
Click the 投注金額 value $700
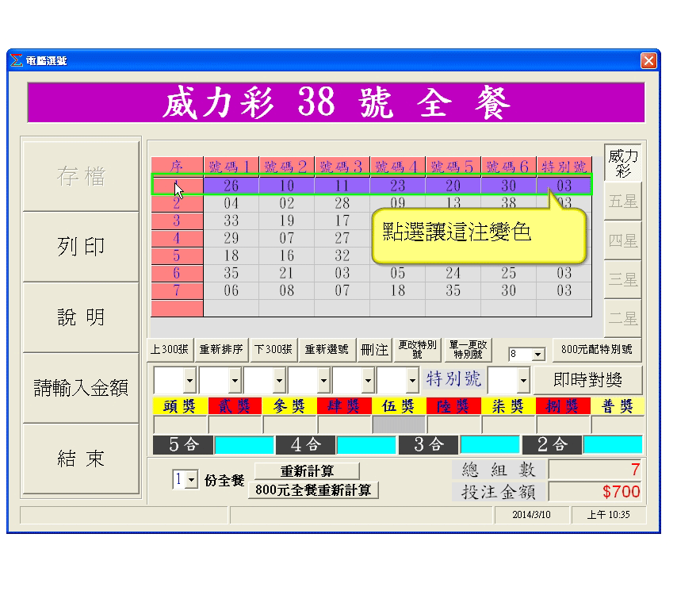(x=595, y=492)
